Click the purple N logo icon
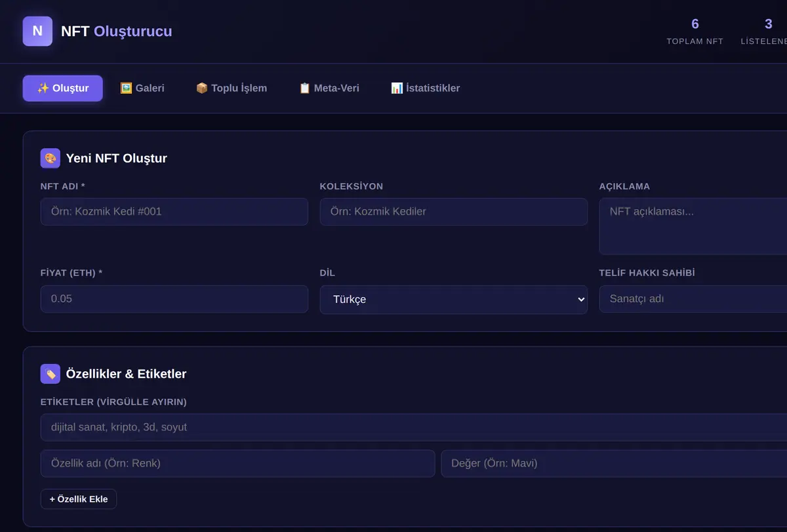This screenshot has height=532, width=787. 37,31
